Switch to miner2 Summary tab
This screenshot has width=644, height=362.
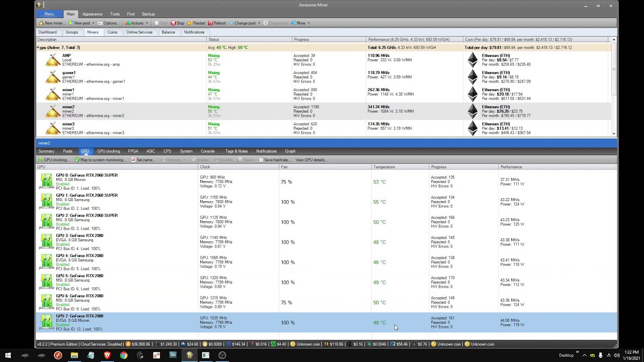[46, 151]
